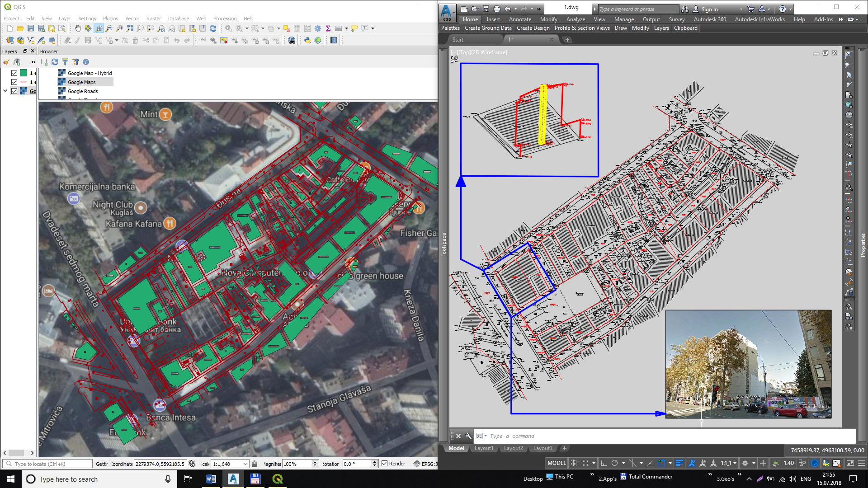Click the QGIS New Project icon
This screenshot has width=868, height=488.
coord(10,28)
